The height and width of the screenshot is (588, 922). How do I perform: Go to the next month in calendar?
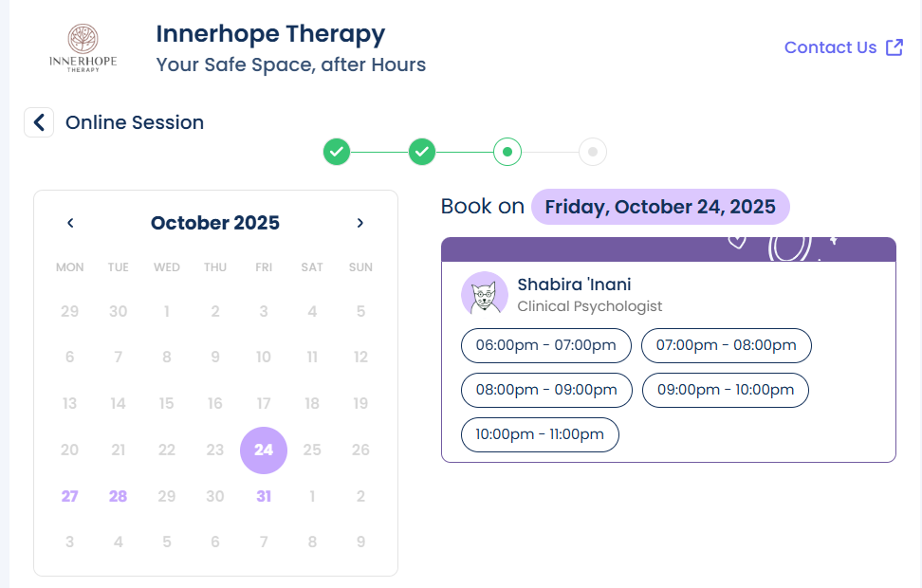click(360, 223)
